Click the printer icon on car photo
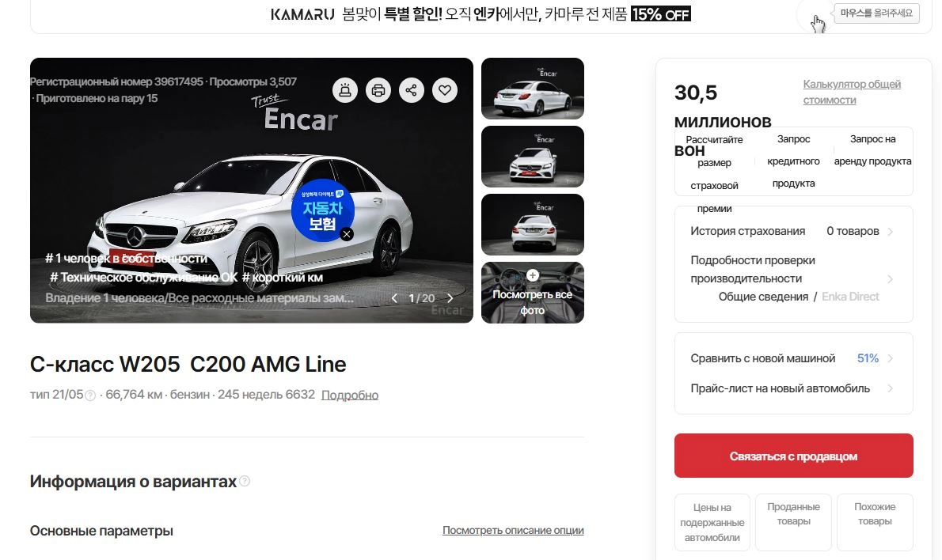Image resolution: width=942 pixels, height=560 pixels. [378, 90]
